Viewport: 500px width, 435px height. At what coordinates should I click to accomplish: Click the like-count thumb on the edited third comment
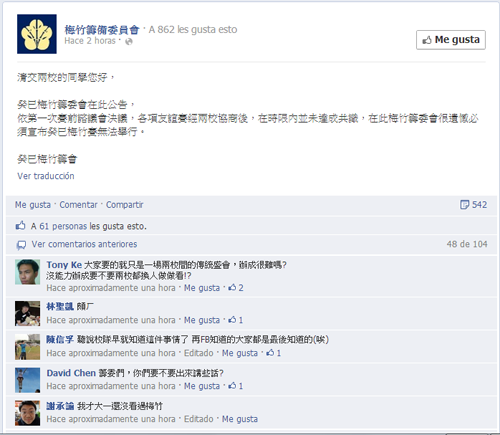coord(270,353)
